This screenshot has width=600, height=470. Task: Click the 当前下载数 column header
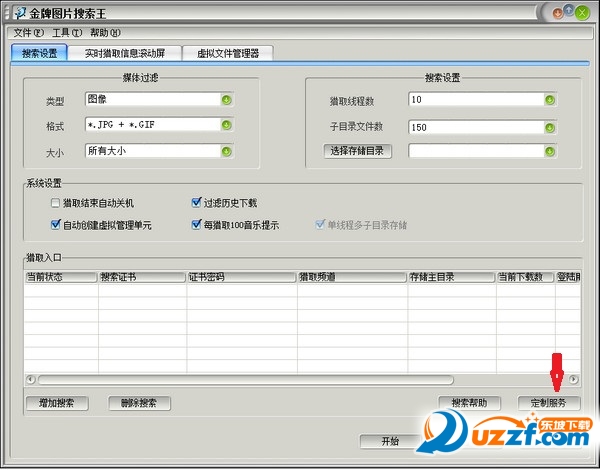coord(525,277)
